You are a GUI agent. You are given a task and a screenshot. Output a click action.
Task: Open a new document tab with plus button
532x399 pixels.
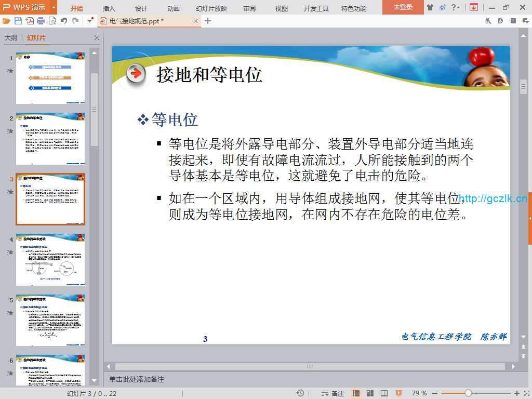tap(208, 21)
